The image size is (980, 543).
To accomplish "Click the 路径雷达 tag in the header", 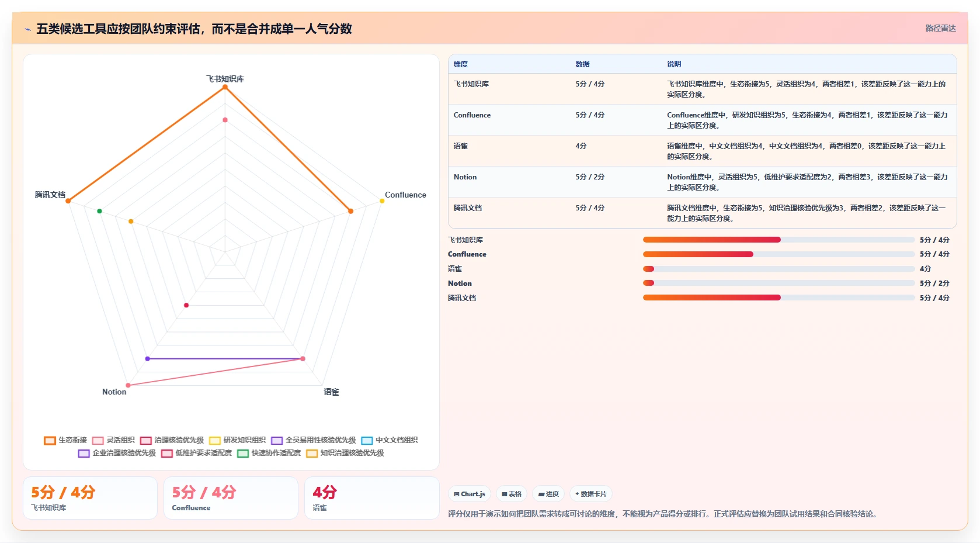I will (940, 28).
